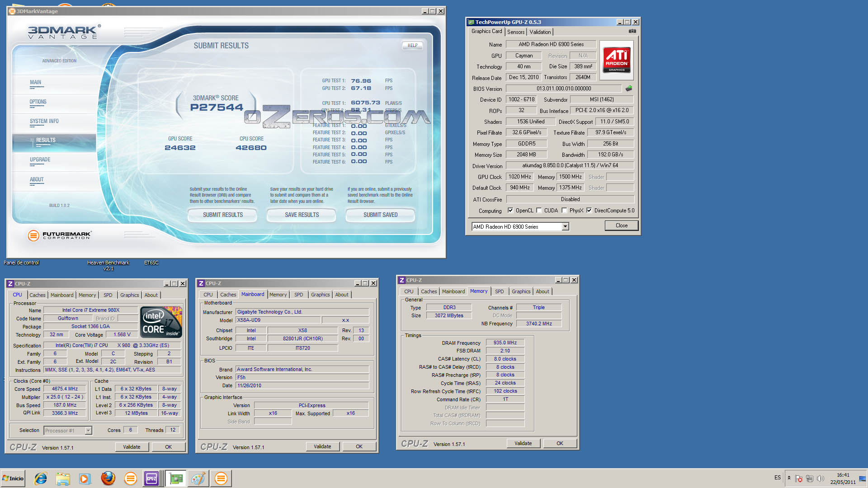Open the Action Center flag tray icon
Viewport: 868px width, 488px height.
(799, 479)
